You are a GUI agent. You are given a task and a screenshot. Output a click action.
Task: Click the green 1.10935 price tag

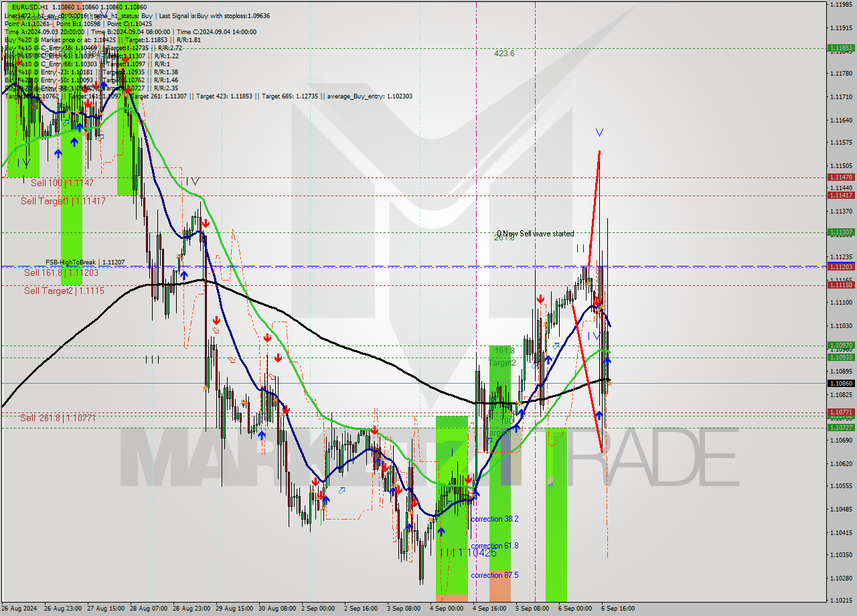point(841,358)
